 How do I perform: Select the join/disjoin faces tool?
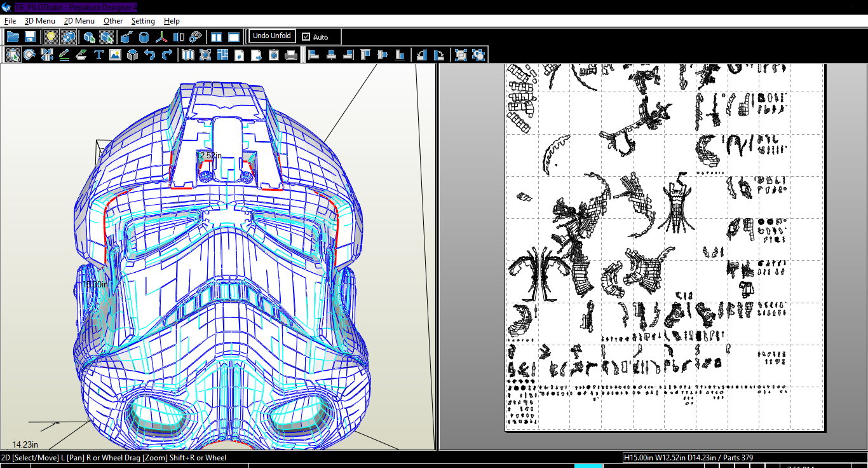pos(47,55)
